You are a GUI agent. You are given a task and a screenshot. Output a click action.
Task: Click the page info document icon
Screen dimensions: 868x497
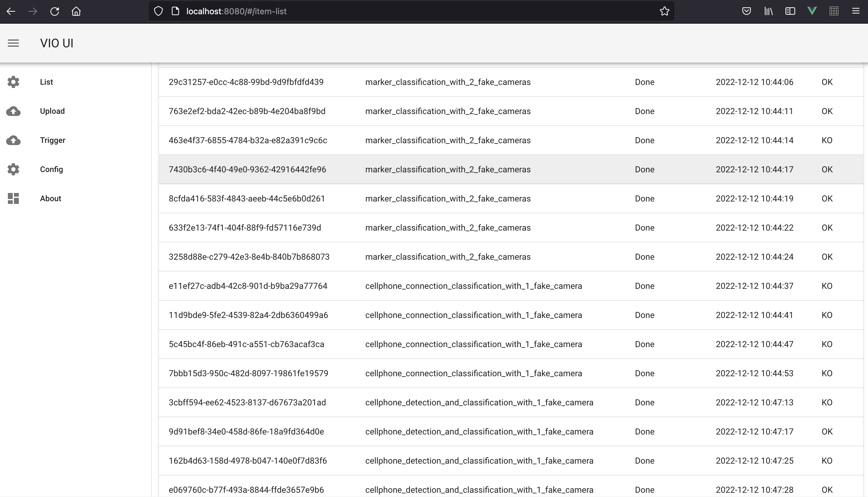click(175, 11)
